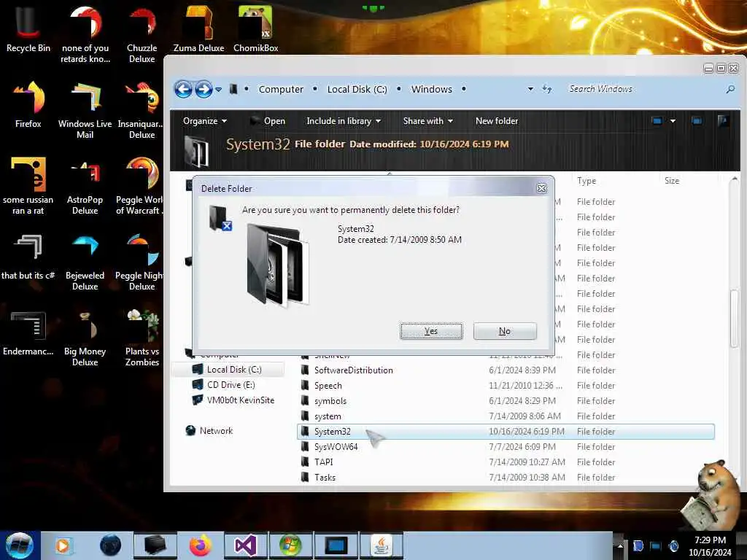The width and height of the screenshot is (747, 560).
Task: Click the Change your view icon
Action: click(x=657, y=121)
